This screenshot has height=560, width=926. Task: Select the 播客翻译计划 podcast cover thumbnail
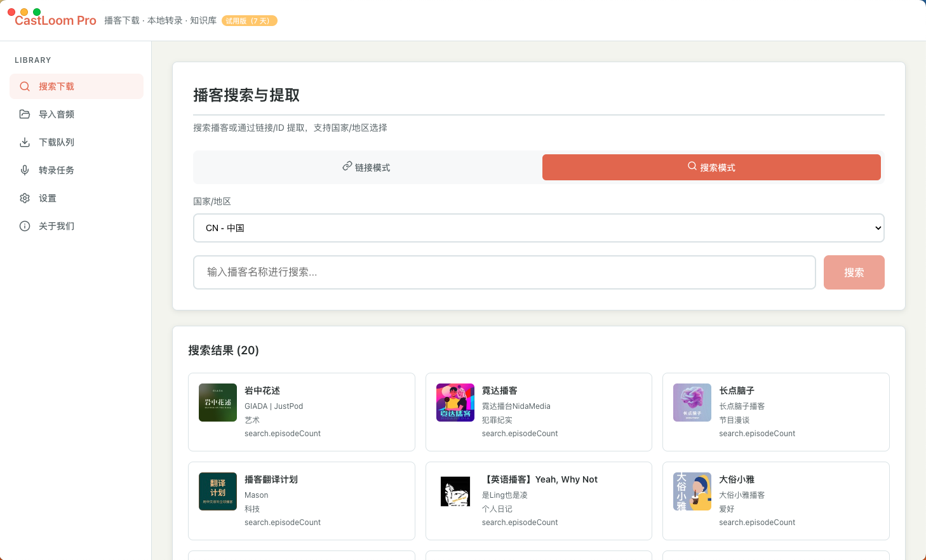(x=218, y=491)
